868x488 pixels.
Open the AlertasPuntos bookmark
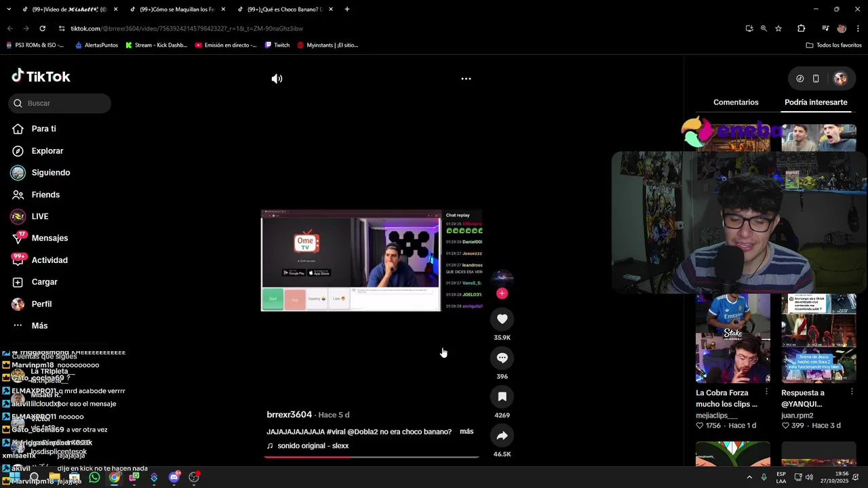(x=96, y=45)
